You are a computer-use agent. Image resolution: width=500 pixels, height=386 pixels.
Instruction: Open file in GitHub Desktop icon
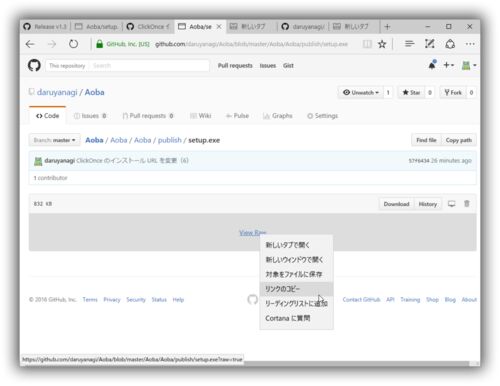click(x=451, y=204)
